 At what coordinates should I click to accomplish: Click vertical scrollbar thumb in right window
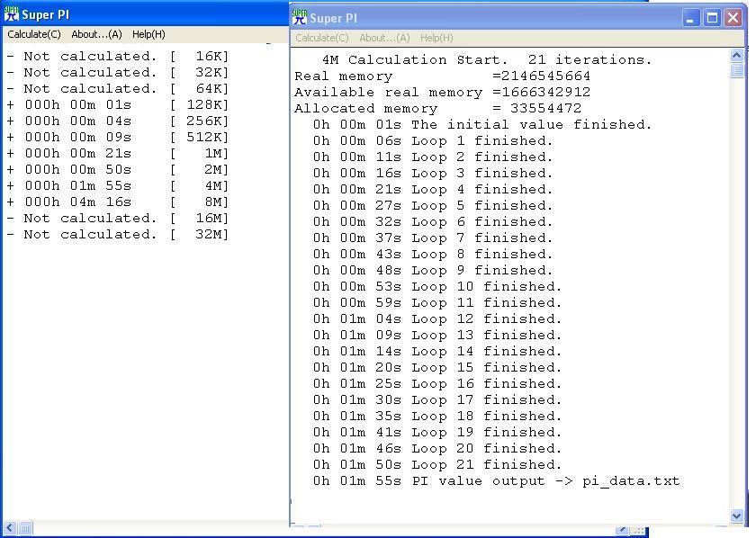point(736,70)
